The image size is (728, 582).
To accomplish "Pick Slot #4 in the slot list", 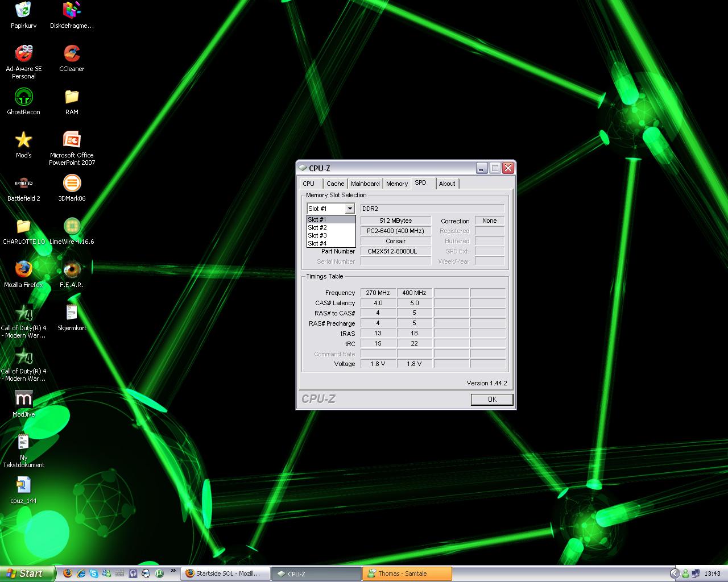I will point(331,243).
